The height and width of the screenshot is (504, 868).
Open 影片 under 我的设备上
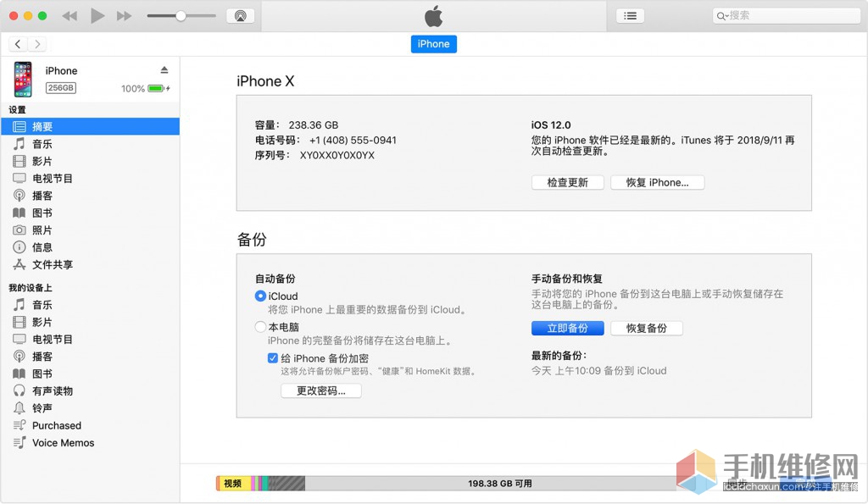(90, 322)
